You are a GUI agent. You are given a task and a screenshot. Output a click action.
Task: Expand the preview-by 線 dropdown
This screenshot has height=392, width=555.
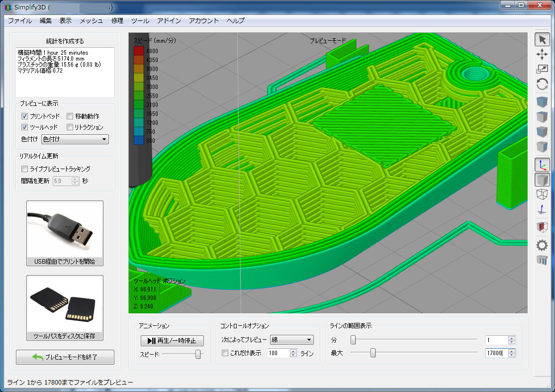point(291,340)
